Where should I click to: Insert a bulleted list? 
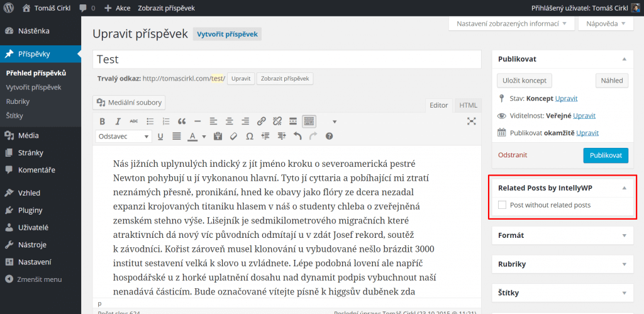coord(150,121)
